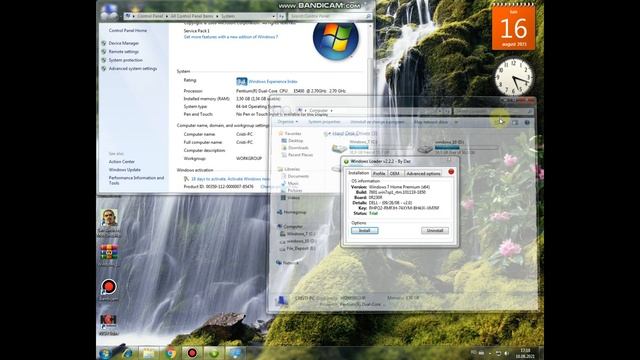640x360 pixels.
Task: Go to Control Panel Home
Action: tap(128, 31)
